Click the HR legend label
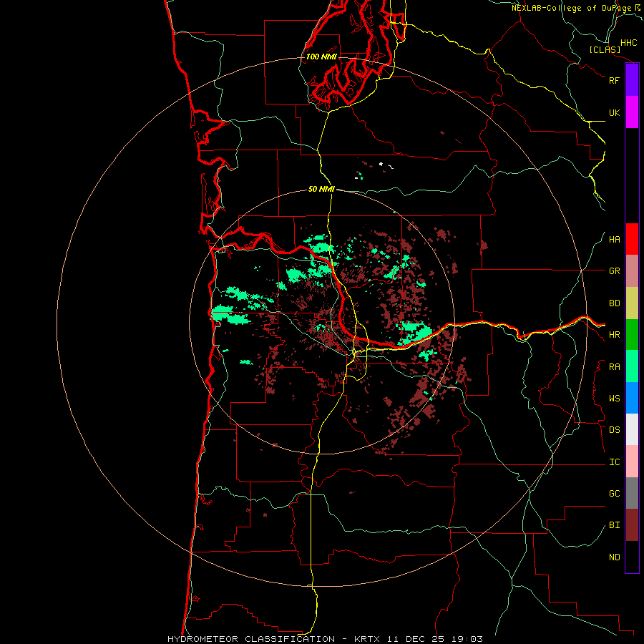This screenshot has width=644, height=644. click(x=614, y=335)
